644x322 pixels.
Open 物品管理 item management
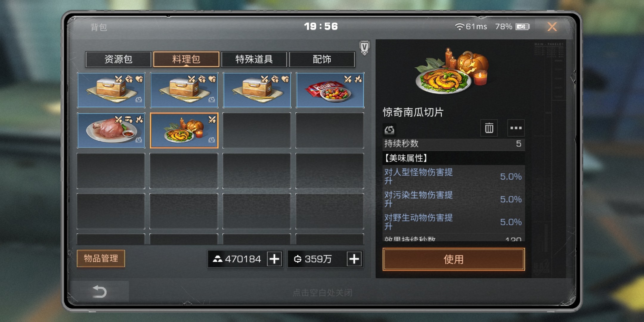[x=101, y=258]
